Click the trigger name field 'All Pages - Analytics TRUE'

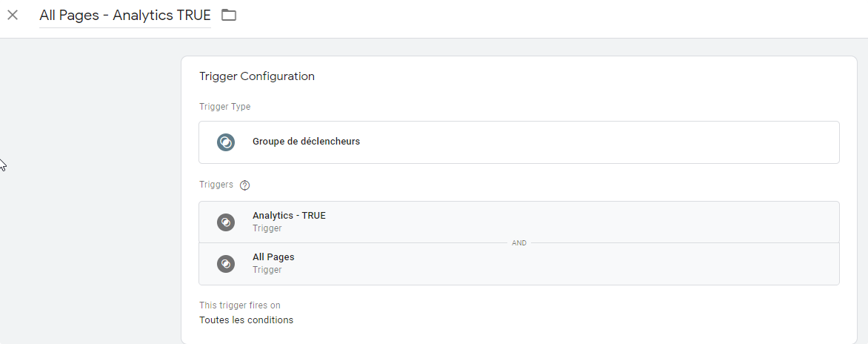[124, 16]
